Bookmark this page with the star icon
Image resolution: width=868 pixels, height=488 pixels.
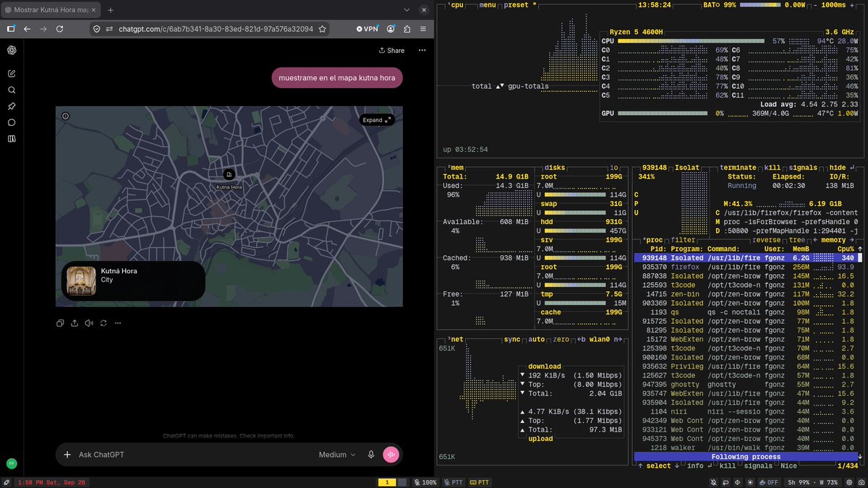(322, 29)
